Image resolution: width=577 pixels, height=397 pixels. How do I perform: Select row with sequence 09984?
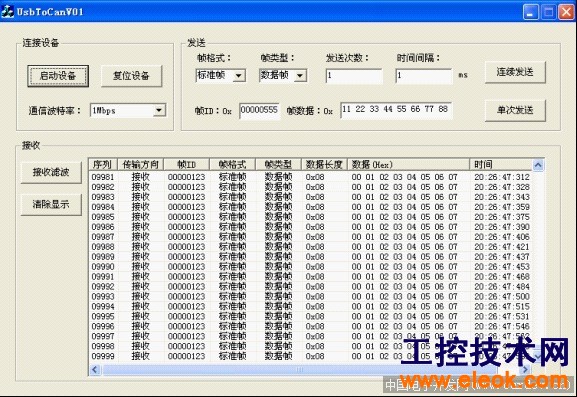coord(311,207)
